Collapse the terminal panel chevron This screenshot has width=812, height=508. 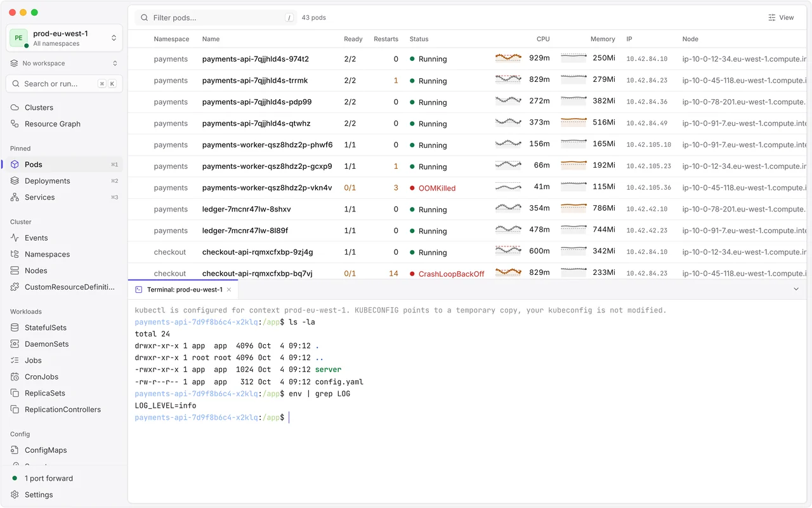[x=796, y=290]
